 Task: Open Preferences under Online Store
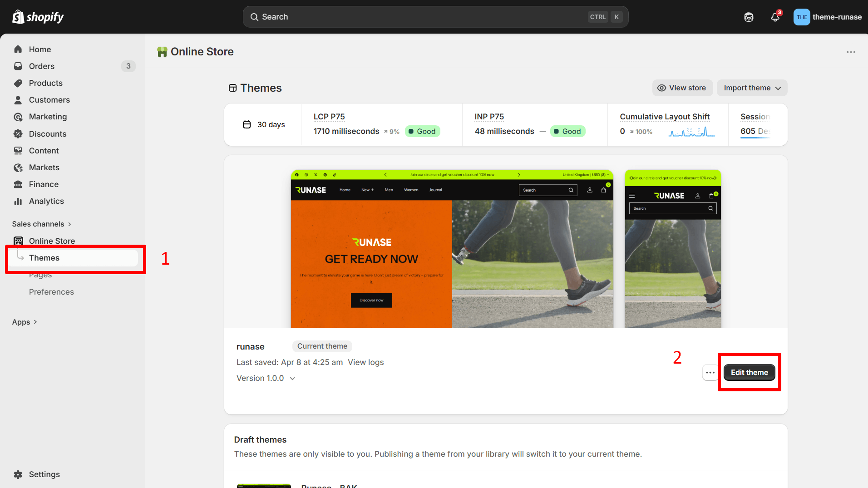coord(51,292)
